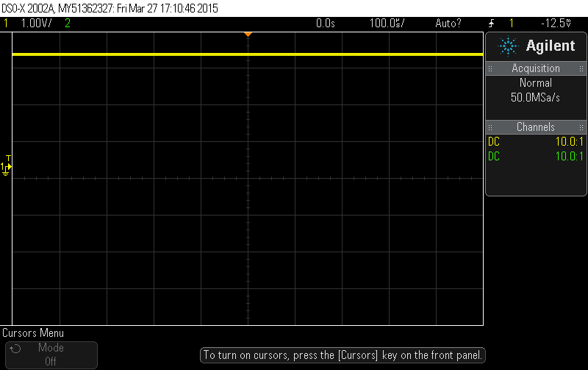Click the green 10.0:1 probe ratio
588x370 pixels.
click(x=569, y=157)
